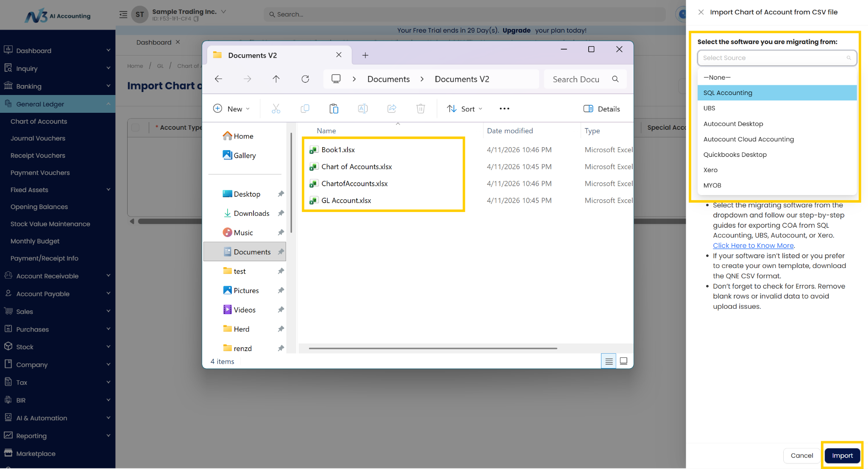Copy the company ID icon
The image size is (868, 469).
point(196,19)
